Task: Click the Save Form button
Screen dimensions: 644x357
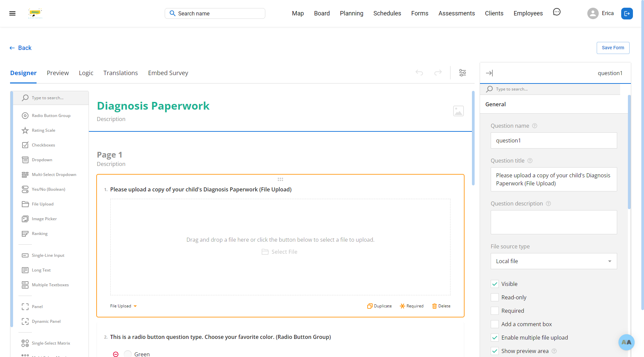Action: (x=613, y=48)
